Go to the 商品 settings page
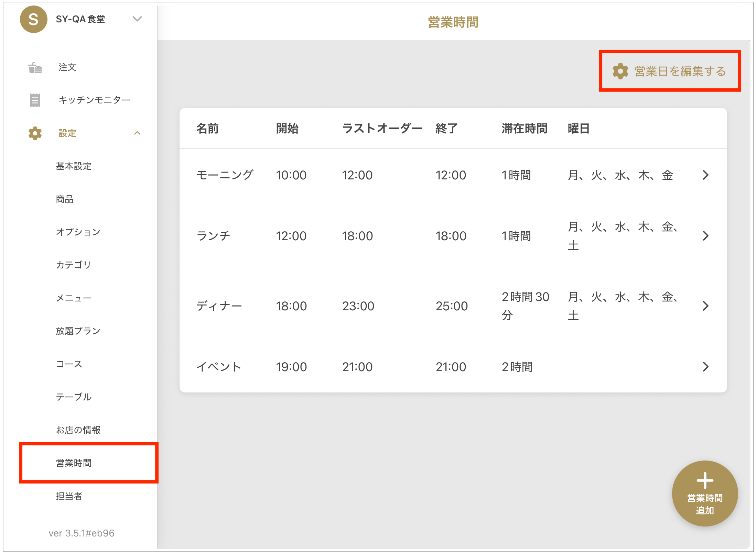This screenshot has height=554, width=756. click(x=65, y=199)
